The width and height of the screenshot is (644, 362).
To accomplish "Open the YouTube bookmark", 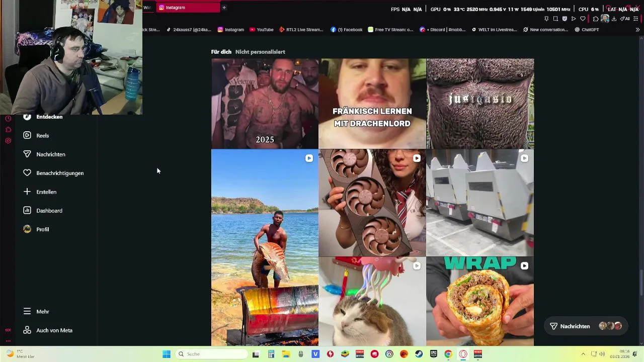I will (261, 30).
